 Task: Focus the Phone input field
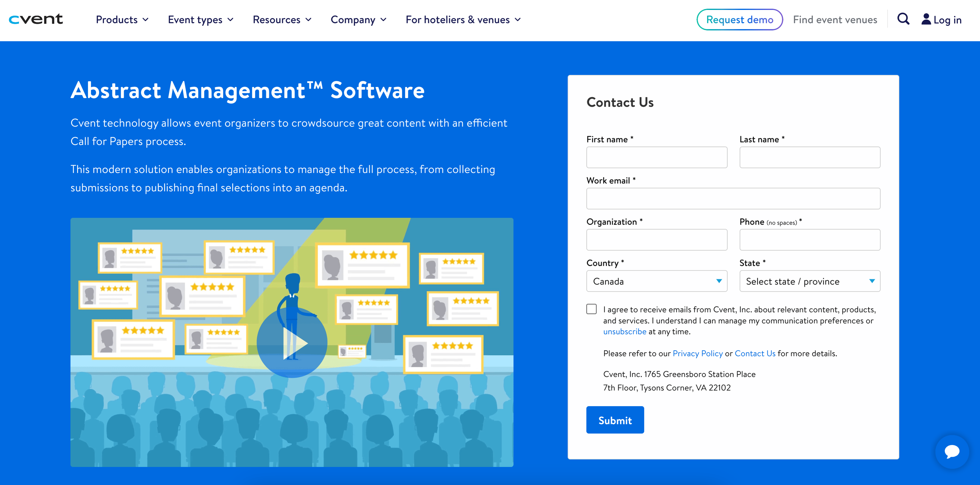tap(809, 240)
